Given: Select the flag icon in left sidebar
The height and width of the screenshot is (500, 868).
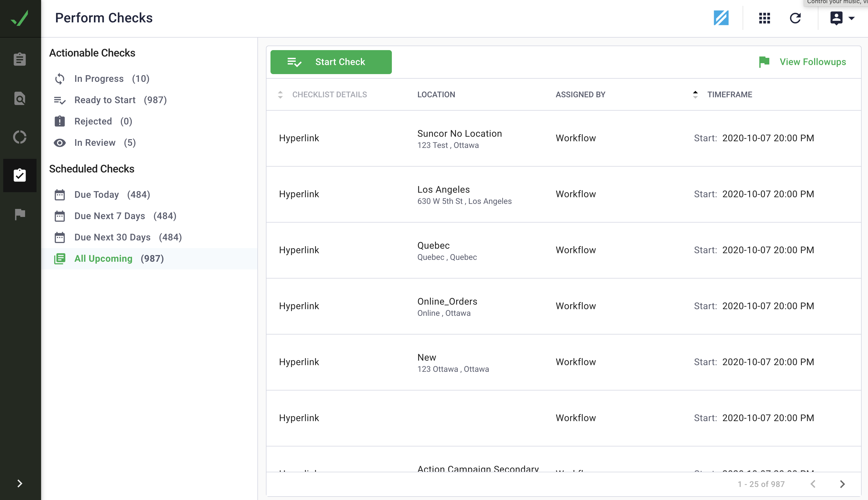Looking at the screenshot, I should pyautogui.click(x=19, y=214).
